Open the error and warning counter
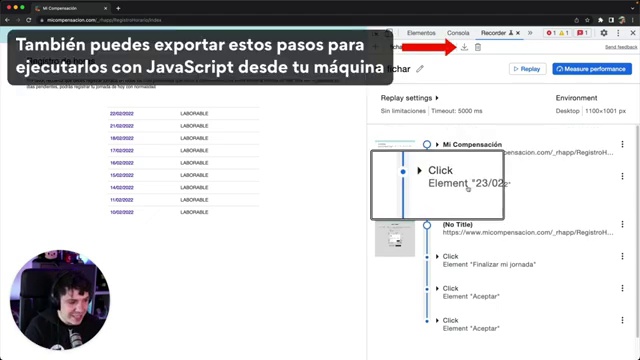 pyautogui.click(x=558, y=33)
